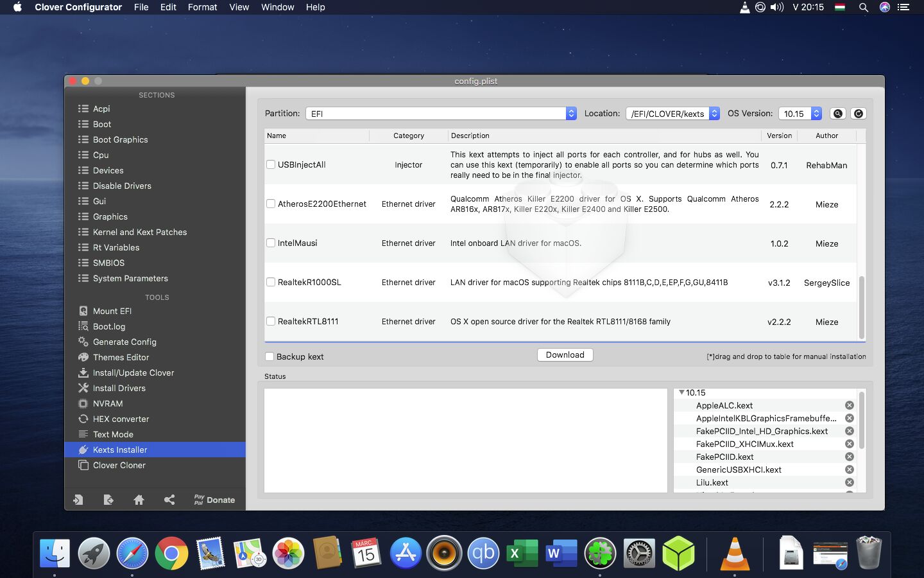
Task: Collapse the 10.15 folder tree
Action: 681,392
